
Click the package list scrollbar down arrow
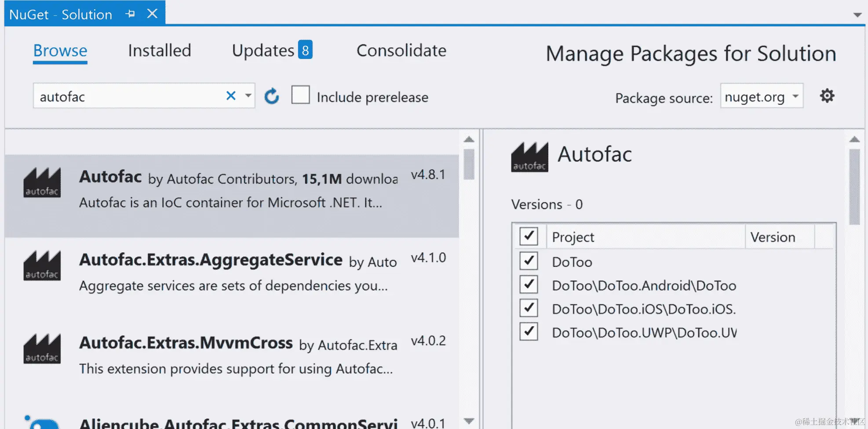[469, 421]
